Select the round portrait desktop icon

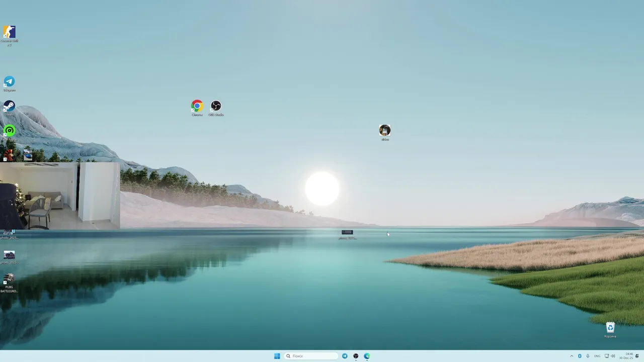(385, 132)
